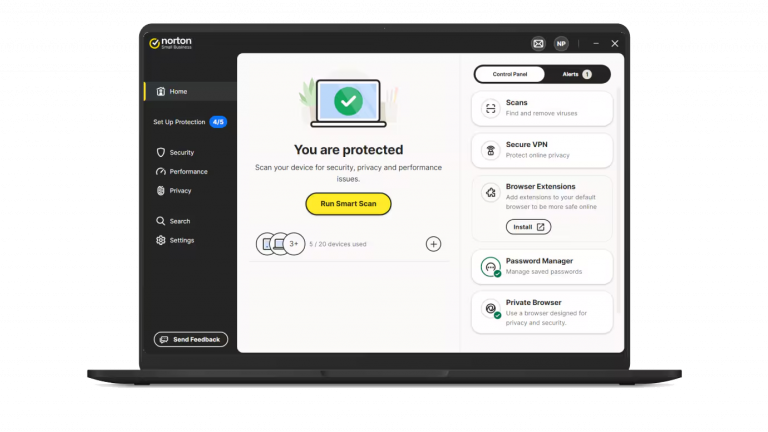Switch to the Control Panel tab
This screenshot has height=432, width=768.
[509, 74]
